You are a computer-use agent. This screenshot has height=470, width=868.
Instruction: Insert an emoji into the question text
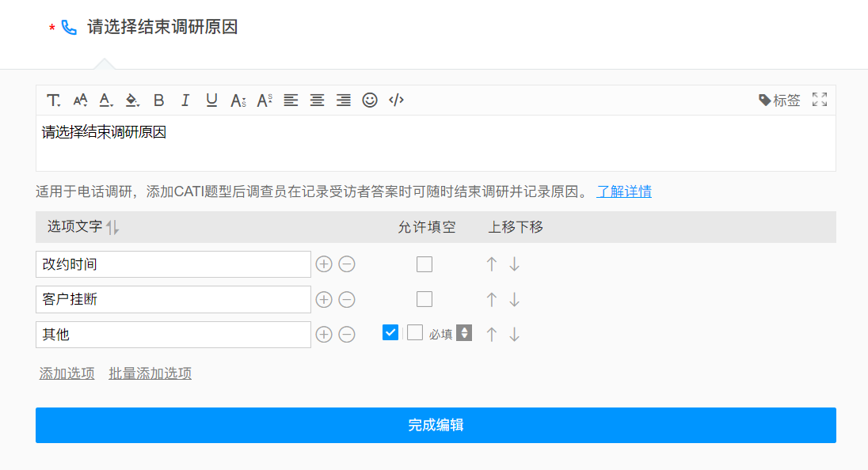coord(370,100)
